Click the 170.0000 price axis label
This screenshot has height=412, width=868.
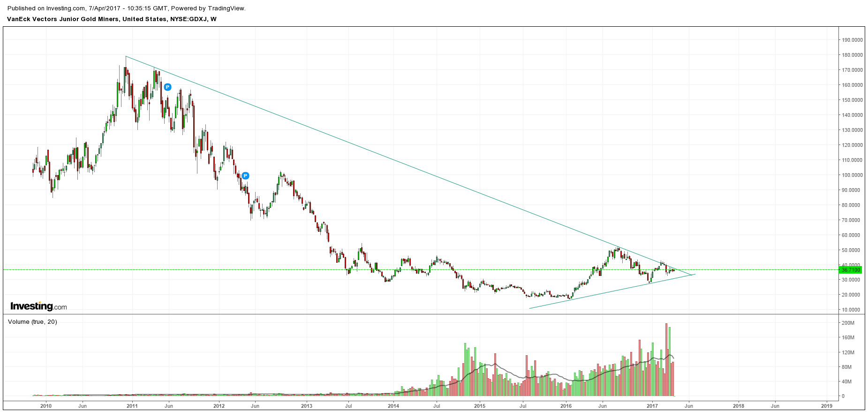pos(852,70)
